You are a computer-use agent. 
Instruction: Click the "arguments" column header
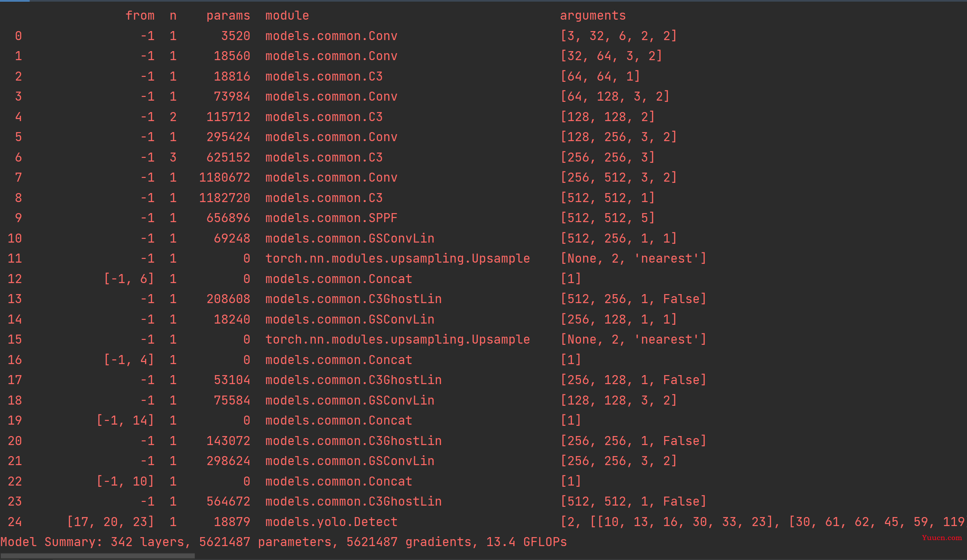click(593, 16)
